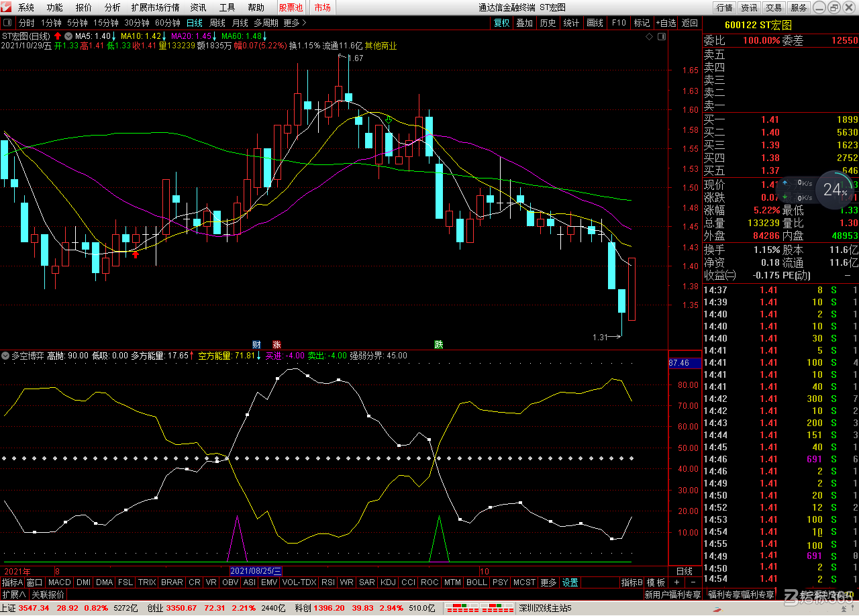
Task: Open the 分析 menu
Action: click(113, 7)
